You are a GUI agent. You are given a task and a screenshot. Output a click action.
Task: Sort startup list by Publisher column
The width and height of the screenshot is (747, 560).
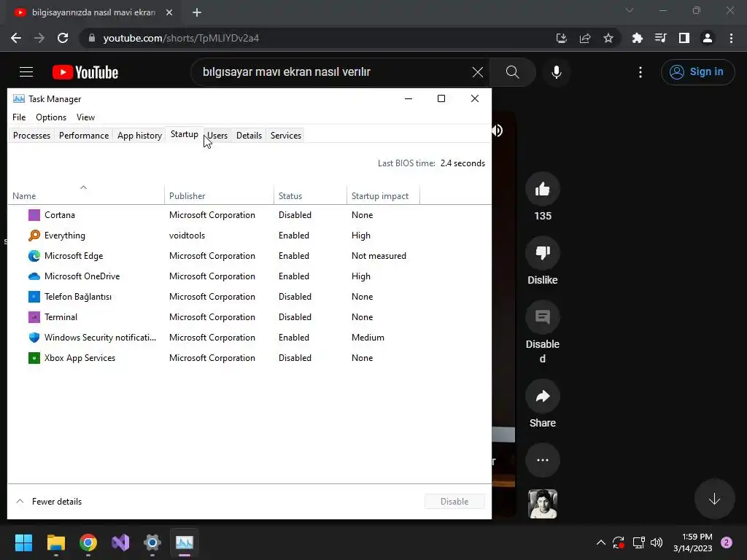(219, 195)
